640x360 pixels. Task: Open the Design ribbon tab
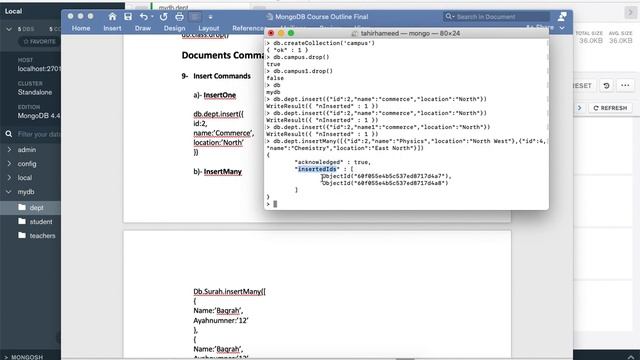click(174, 28)
